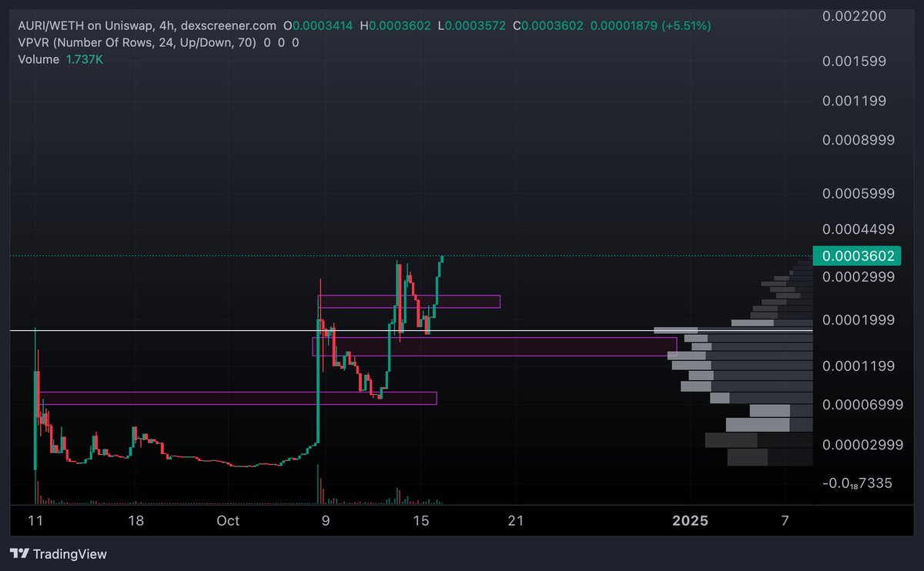Click the Volume value 1.737K
Image resolution: width=924 pixels, height=571 pixels.
84,59
